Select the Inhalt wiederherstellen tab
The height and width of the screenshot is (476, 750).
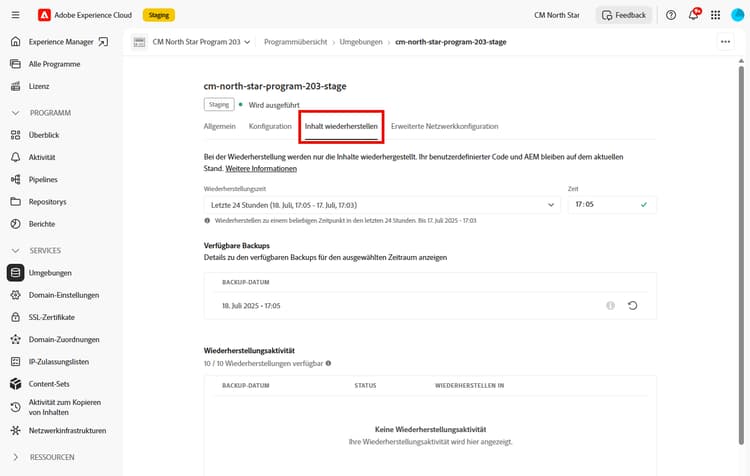[341, 126]
